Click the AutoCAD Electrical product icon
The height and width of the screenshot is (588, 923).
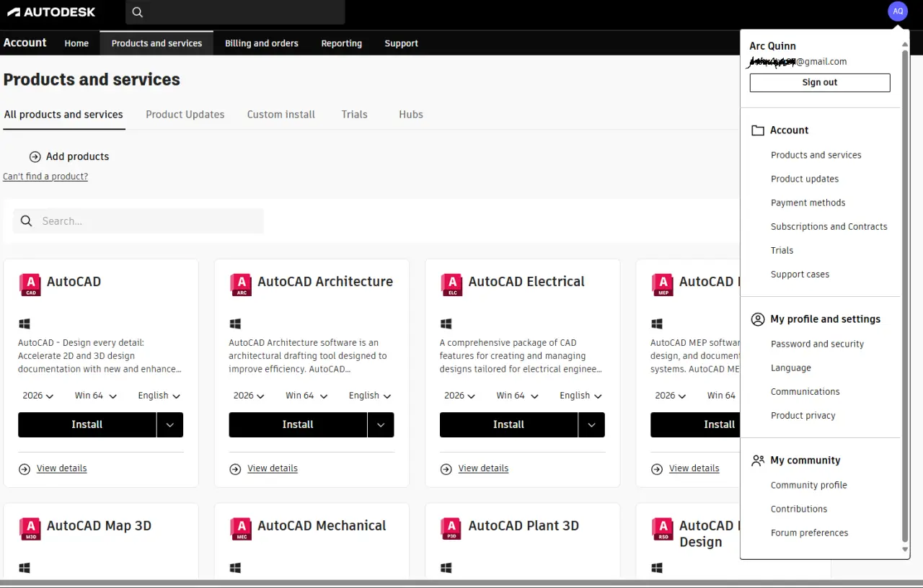(x=451, y=285)
